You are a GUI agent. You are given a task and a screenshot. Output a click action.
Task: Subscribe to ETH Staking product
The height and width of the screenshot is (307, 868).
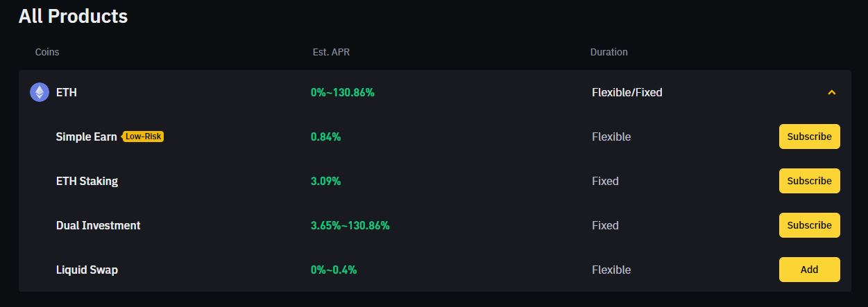click(x=809, y=181)
